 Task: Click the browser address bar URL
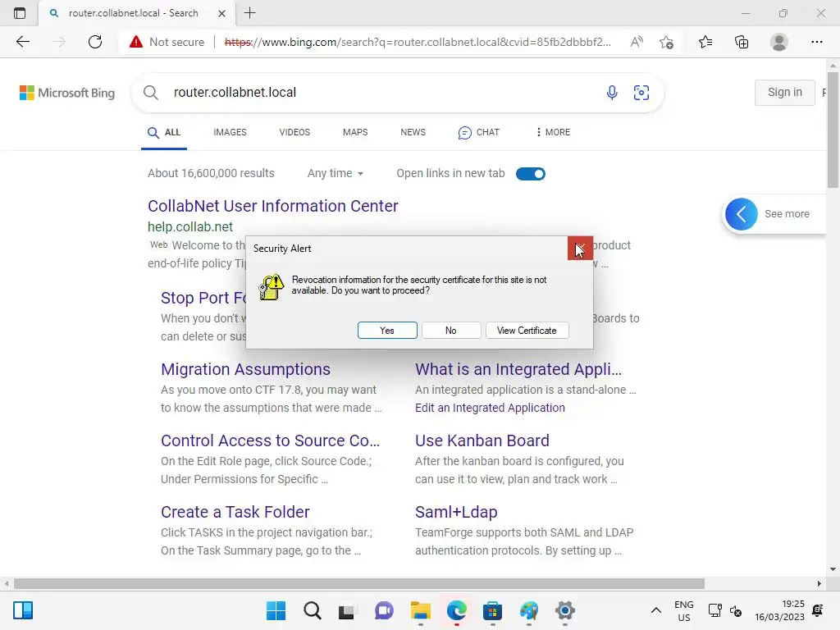418,42
